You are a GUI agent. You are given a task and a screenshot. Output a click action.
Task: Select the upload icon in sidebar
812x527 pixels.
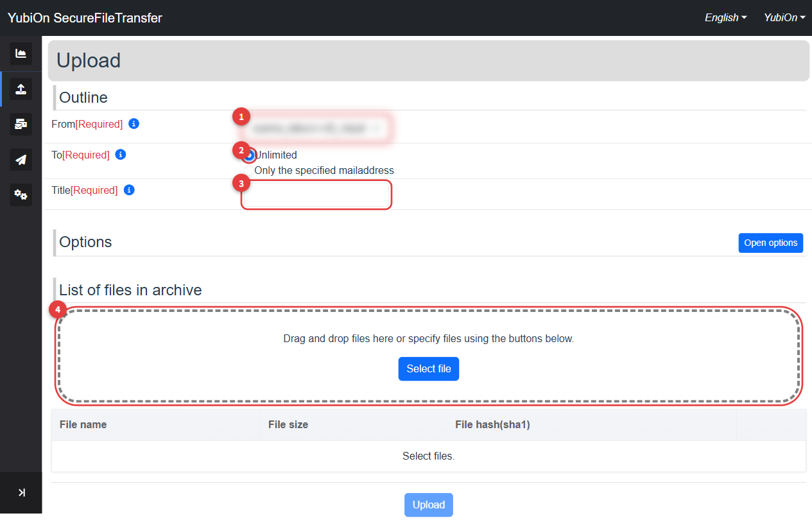point(21,89)
